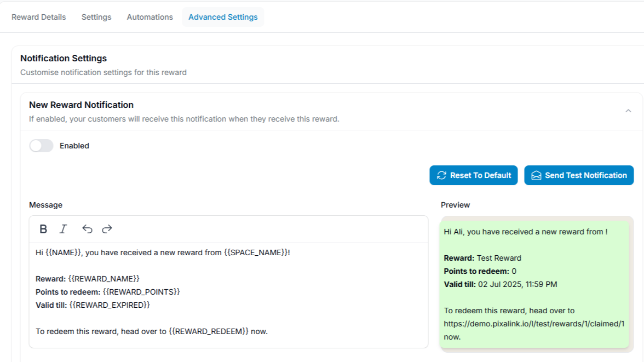Click the circular arrows reset icon
Viewport: 644px width, 362px height.
441,176
